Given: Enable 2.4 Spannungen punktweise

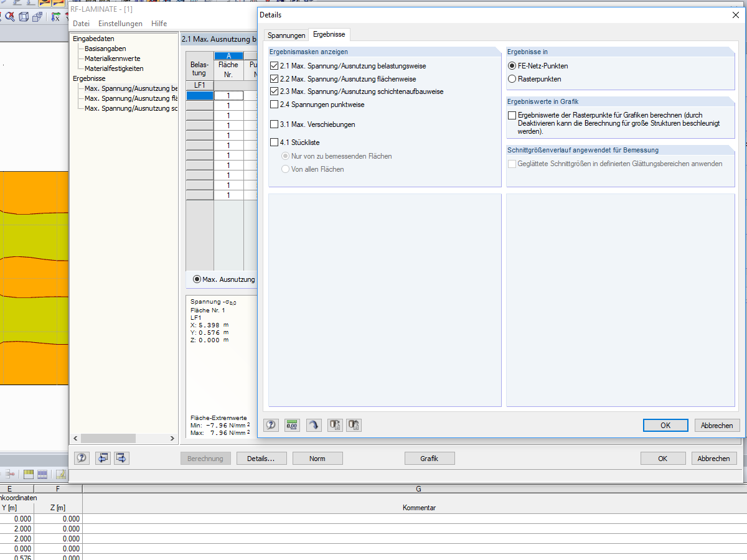Looking at the screenshot, I should point(275,105).
